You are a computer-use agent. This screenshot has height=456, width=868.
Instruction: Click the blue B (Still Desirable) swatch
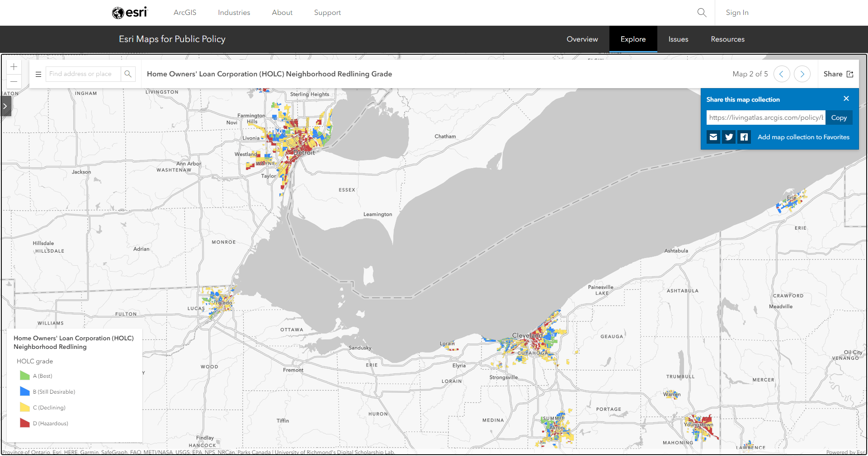pos(24,391)
